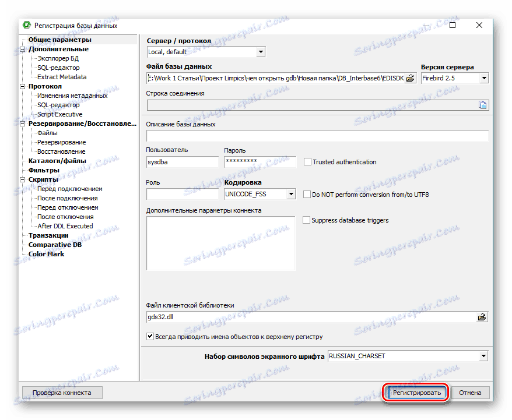
Task: Open SQL-редактор under Дополнительные
Action: coord(58,68)
